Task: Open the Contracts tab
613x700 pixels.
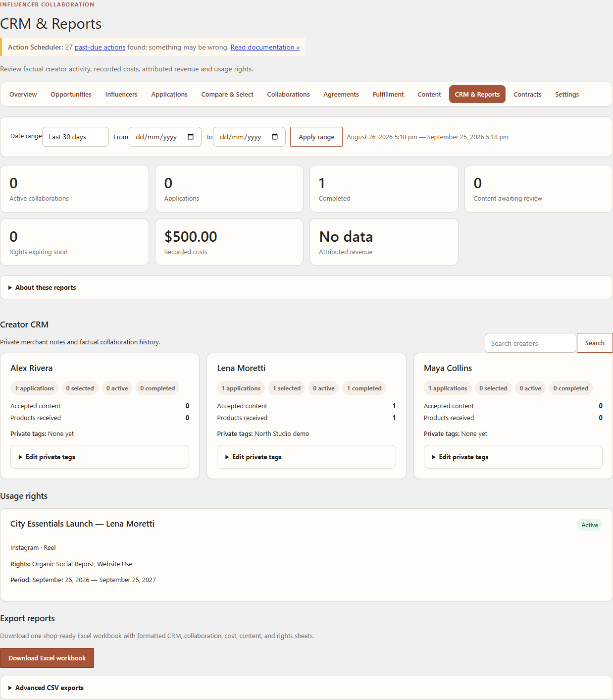Action: [527, 94]
